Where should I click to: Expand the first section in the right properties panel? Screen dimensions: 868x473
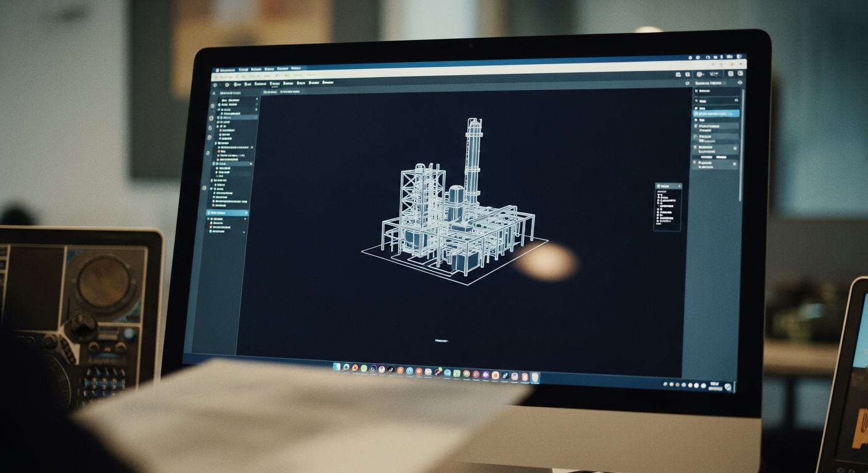697,91
